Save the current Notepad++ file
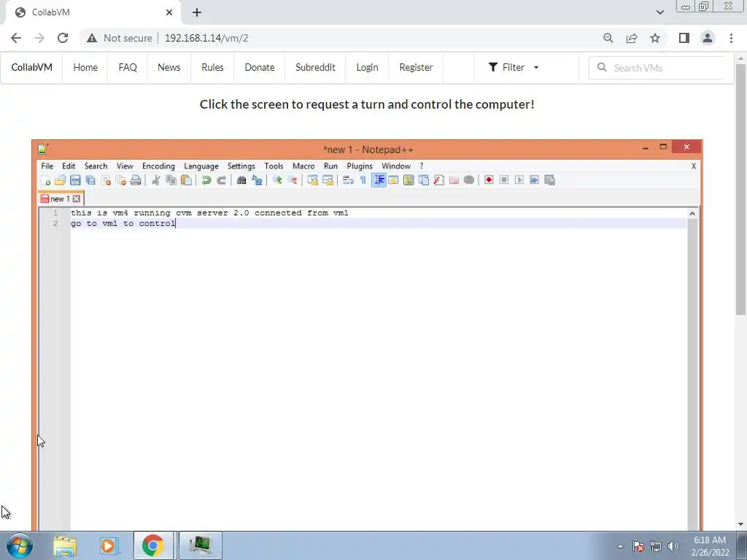 [x=75, y=180]
